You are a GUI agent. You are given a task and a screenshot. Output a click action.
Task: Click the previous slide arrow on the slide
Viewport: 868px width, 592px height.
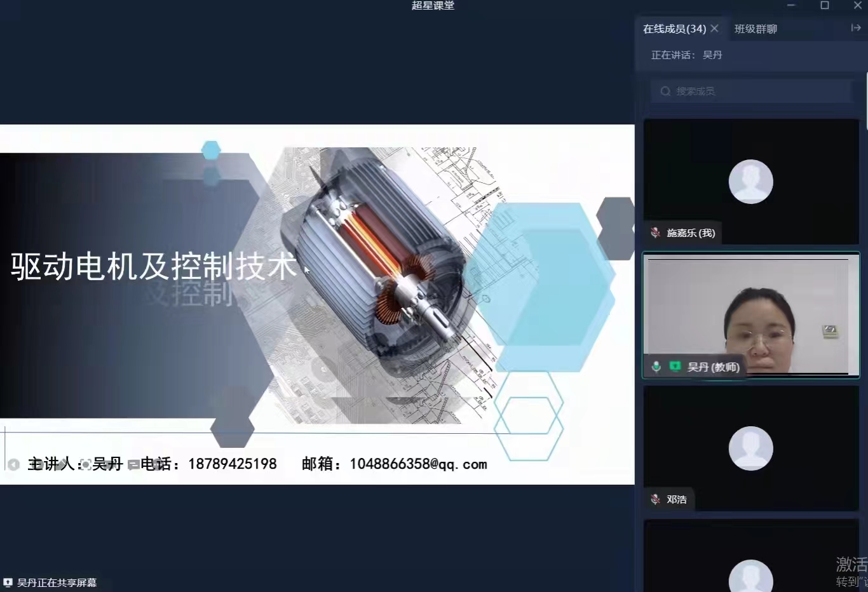click(x=13, y=464)
